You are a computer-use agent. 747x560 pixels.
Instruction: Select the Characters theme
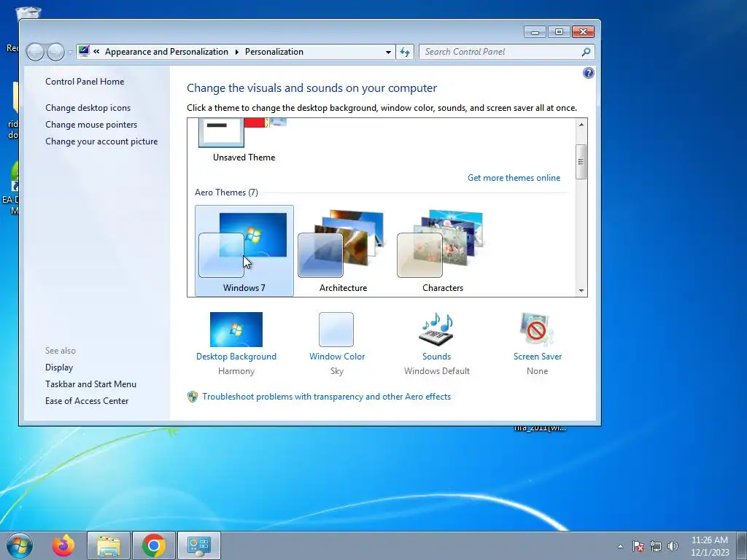(442, 251)
